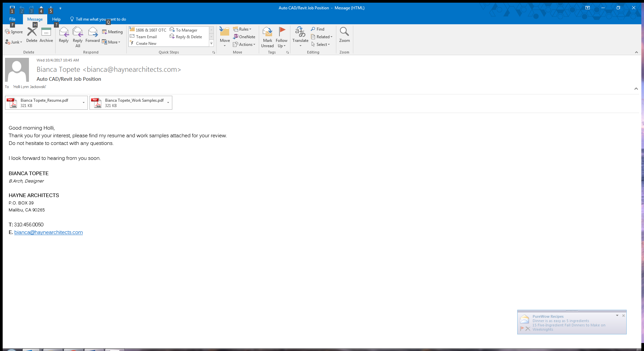The width and height of the screenshot is (644, 351).
Task: Open Quick Steps dialog launcher
Action: pyautogui.click(x=214, y=53)
